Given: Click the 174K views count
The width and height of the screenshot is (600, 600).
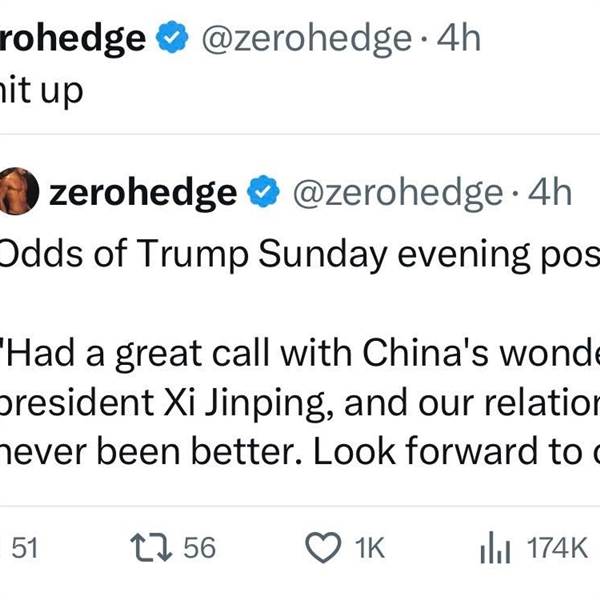Looking at the screenshot, I should [556, 548].
